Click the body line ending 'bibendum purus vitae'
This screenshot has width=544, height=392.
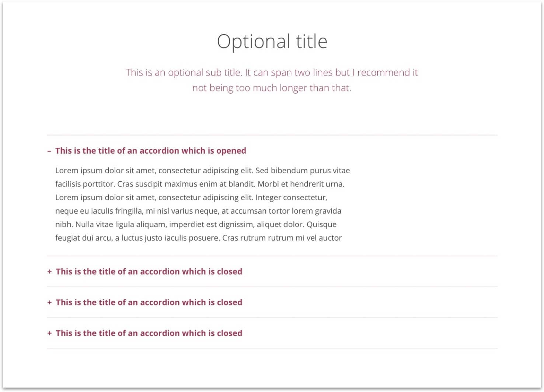point(202,171)
